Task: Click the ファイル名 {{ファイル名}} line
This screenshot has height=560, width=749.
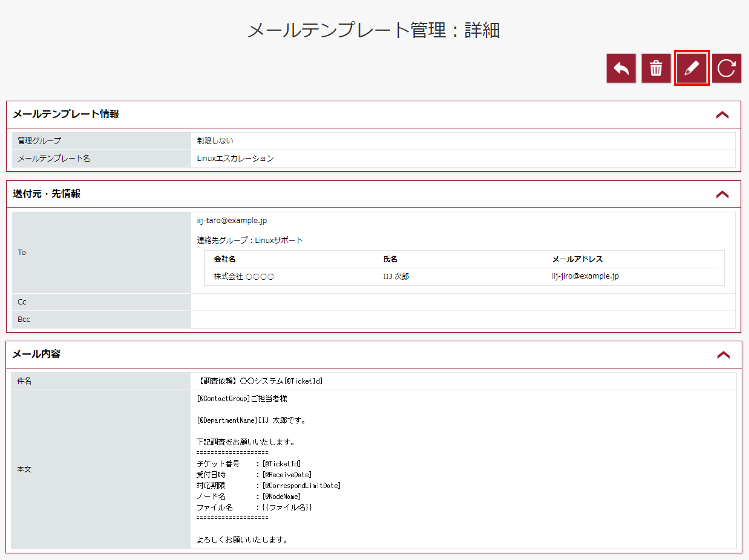Action: coord(254,507)
